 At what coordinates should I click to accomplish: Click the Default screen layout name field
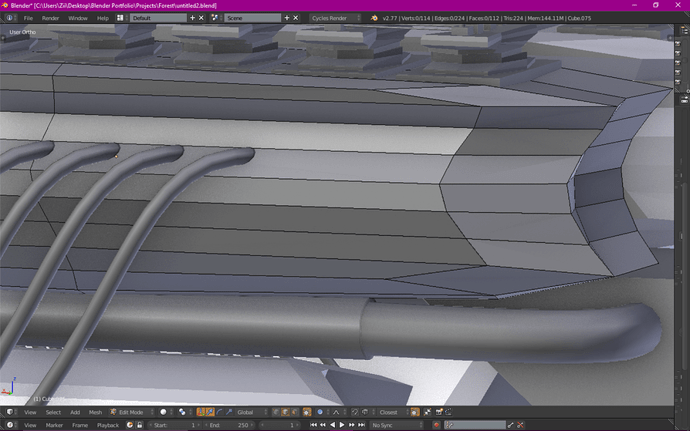157,18
